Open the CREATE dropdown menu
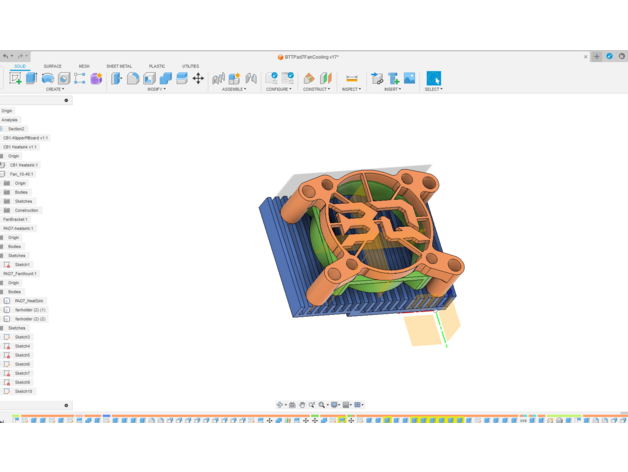This screenshot has height=472, width=628. pos(55,89)
